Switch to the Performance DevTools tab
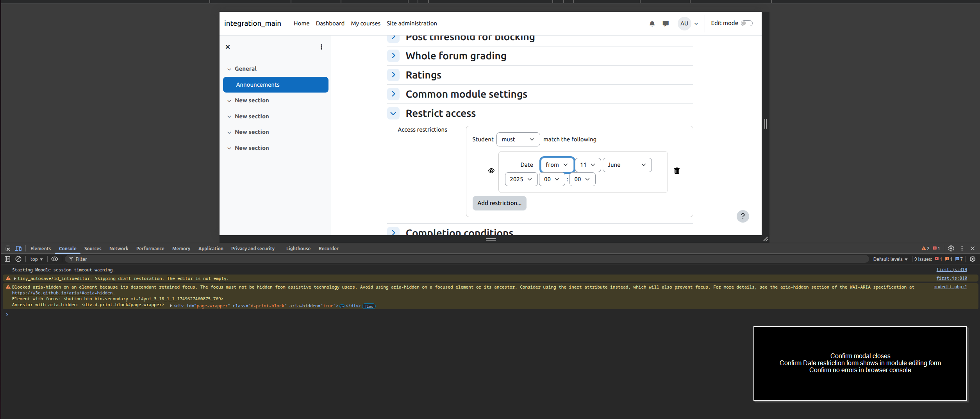Screen dimensions: 980x419 coord(150,248)
